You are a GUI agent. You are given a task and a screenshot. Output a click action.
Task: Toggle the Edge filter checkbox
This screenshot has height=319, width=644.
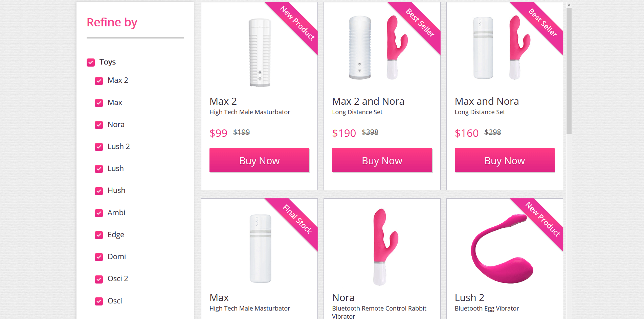pos(99,235)
